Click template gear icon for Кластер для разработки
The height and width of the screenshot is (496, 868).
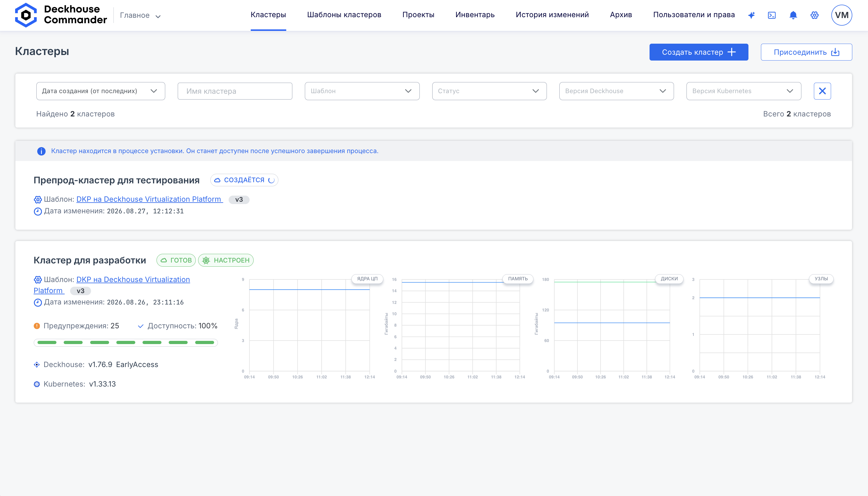tap(38, 280)
